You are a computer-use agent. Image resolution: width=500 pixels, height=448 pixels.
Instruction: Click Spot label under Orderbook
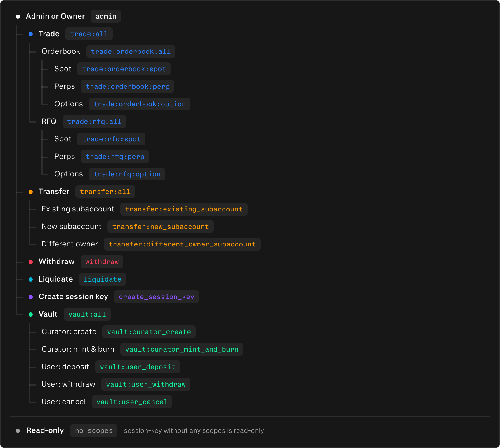coord(63,69)
